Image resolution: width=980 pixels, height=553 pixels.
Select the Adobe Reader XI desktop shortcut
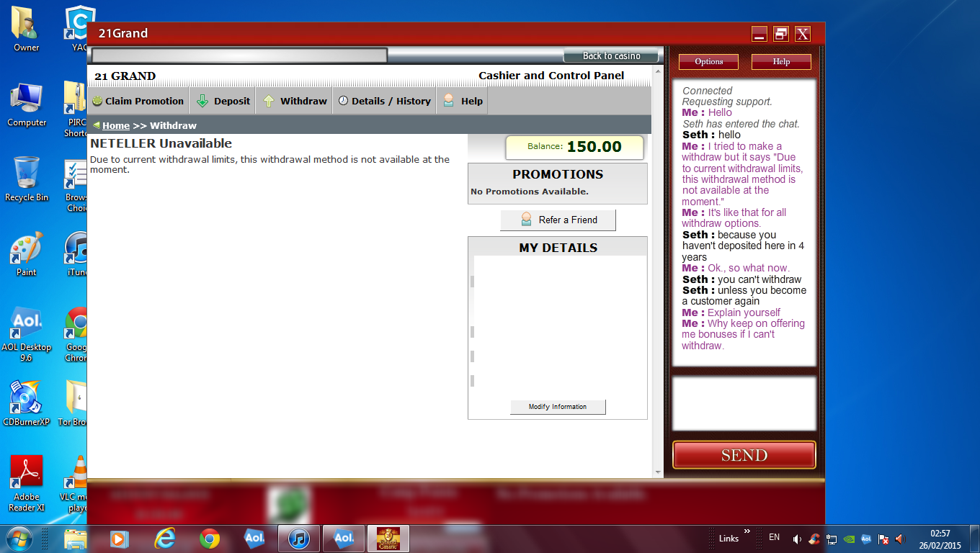tap(27, 483)
